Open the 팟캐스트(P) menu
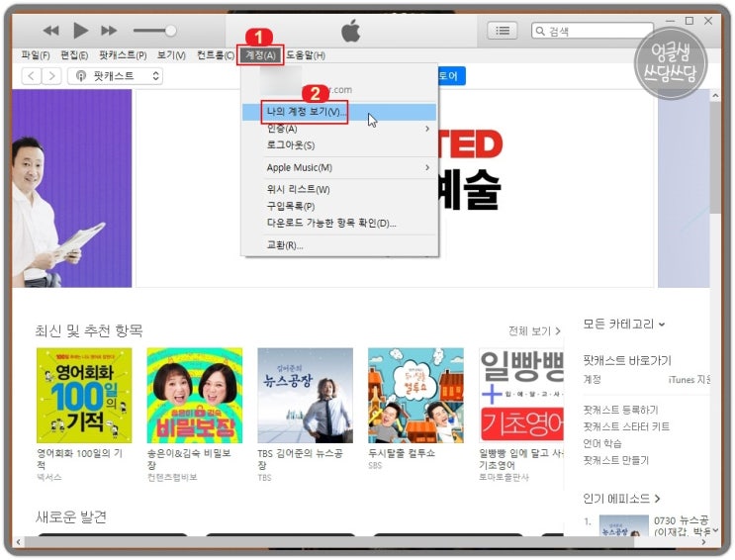This screenshot has width=735, height=560. 123,55
